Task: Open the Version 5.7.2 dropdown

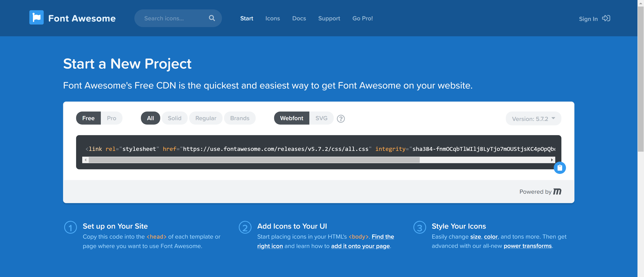Action: coord(533,118)
